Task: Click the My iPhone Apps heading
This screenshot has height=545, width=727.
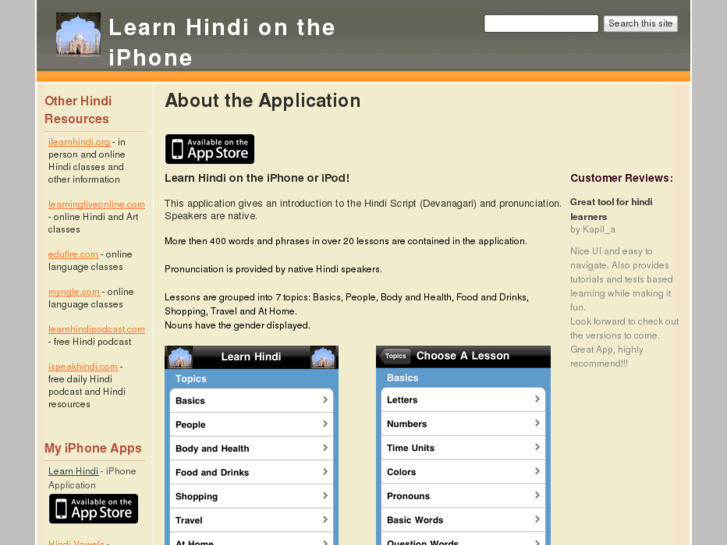Action: pos(93,448)
